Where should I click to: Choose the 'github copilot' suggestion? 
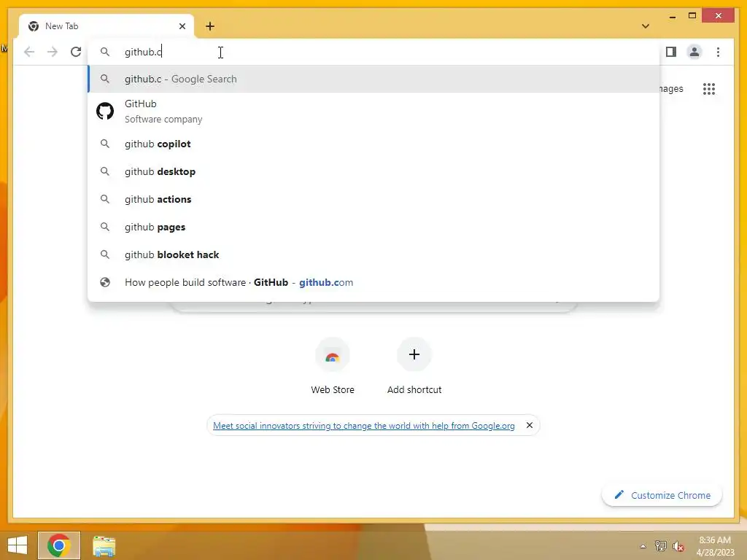pyautogui.click(x=373, y=144)
